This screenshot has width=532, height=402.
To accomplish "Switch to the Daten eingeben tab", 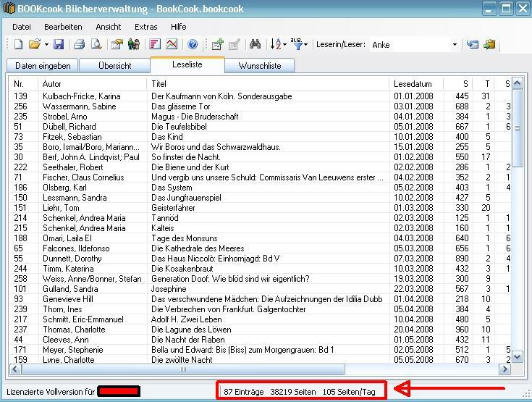I will tap(43, 66).
